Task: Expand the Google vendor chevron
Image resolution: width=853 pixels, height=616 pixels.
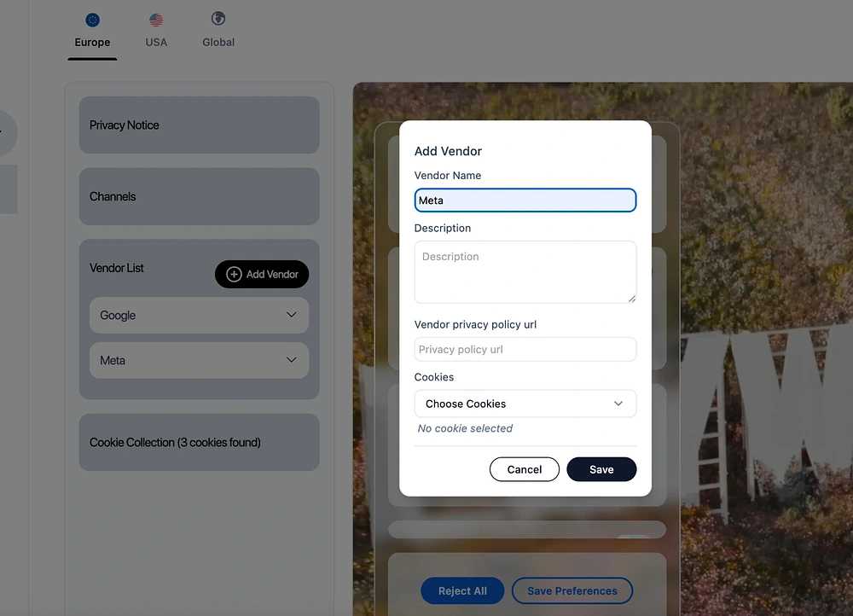Action: 292,315
